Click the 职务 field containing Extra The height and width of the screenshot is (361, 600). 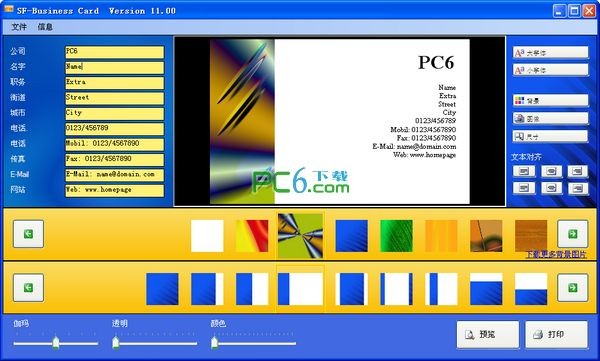(x=114, y=82)
